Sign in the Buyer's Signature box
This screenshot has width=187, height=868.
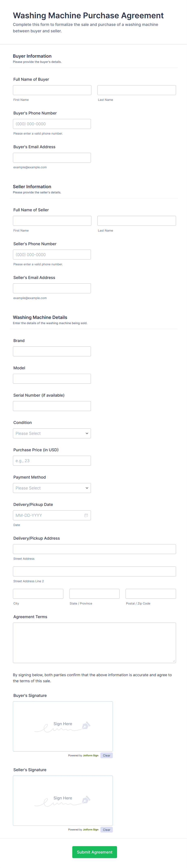(x=63, y=726)
